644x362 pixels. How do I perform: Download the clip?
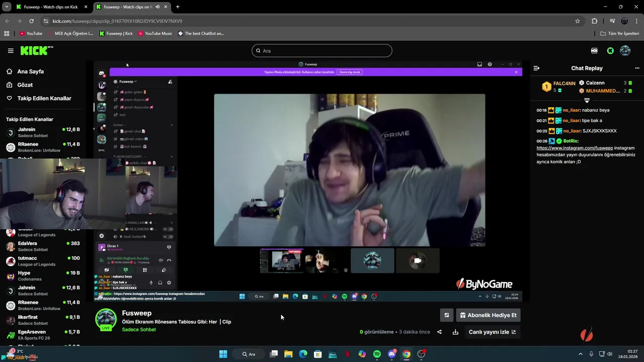455,332
